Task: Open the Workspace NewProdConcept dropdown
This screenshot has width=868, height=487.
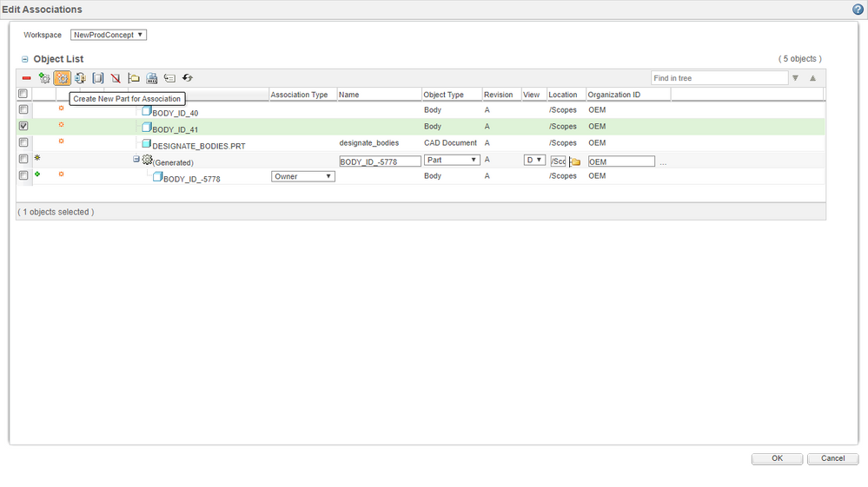Action: tap(109, 35)
